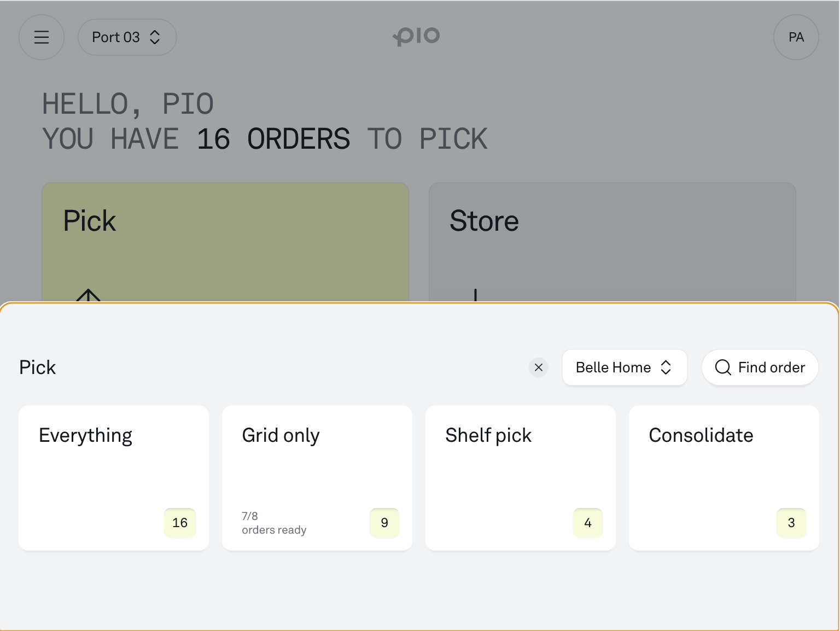Open the PA user avatar
Viewport: 840px width, 631px height.
point(796,37)
